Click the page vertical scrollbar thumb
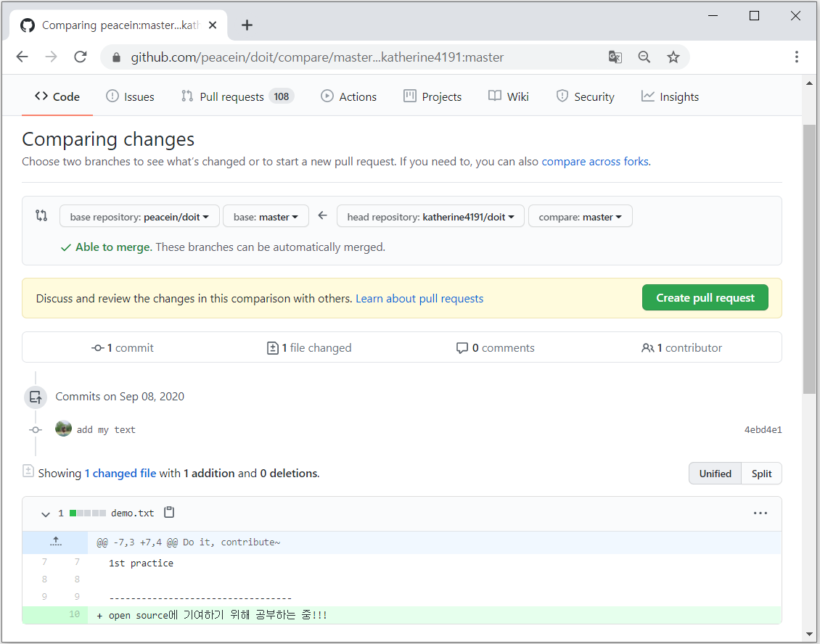The height and width of the screenshot is (644, 820). coord(809,260)
